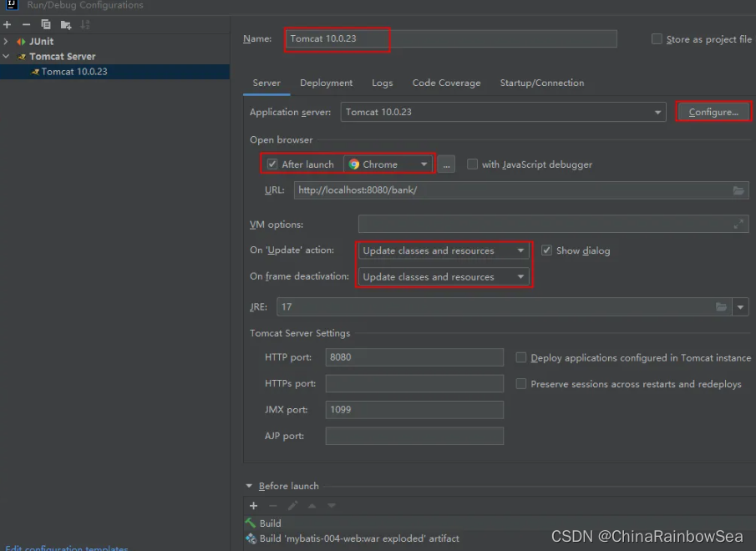Image resolution: width=756 pixels, height=551 pixels.
Task: Enable Preserve sessions across restarts and redeploys
Action: (x=520, y=384)
